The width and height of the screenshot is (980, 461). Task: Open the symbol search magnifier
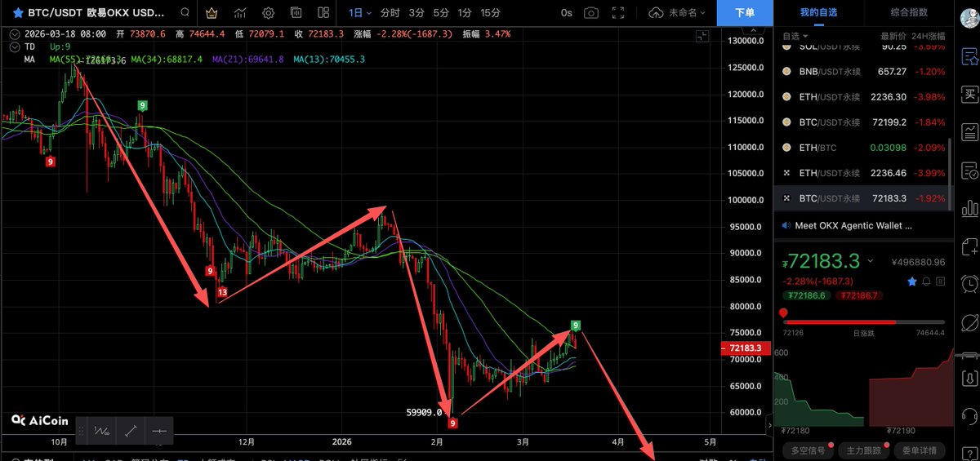[x=186, y=13]
